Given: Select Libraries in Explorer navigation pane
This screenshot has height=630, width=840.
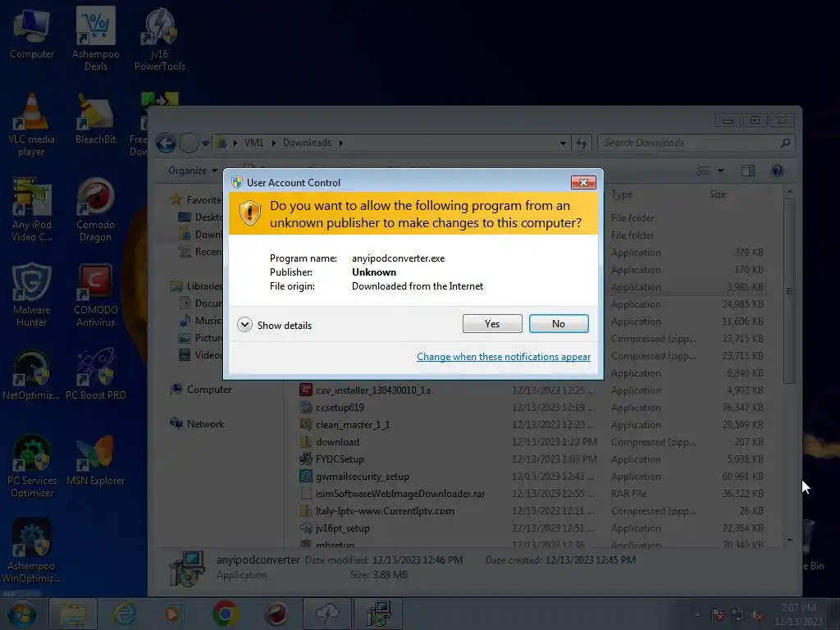Looking at the screenshot, I should (196, 286).
